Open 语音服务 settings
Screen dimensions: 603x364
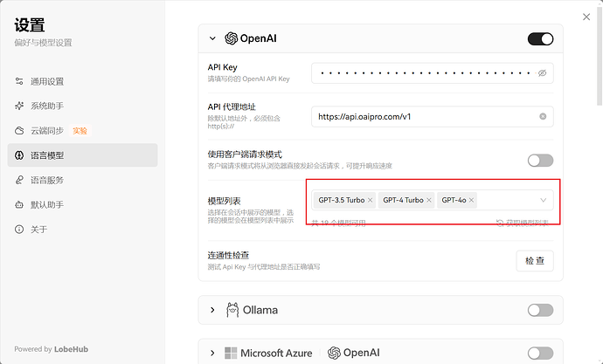[x=82, y=180]
